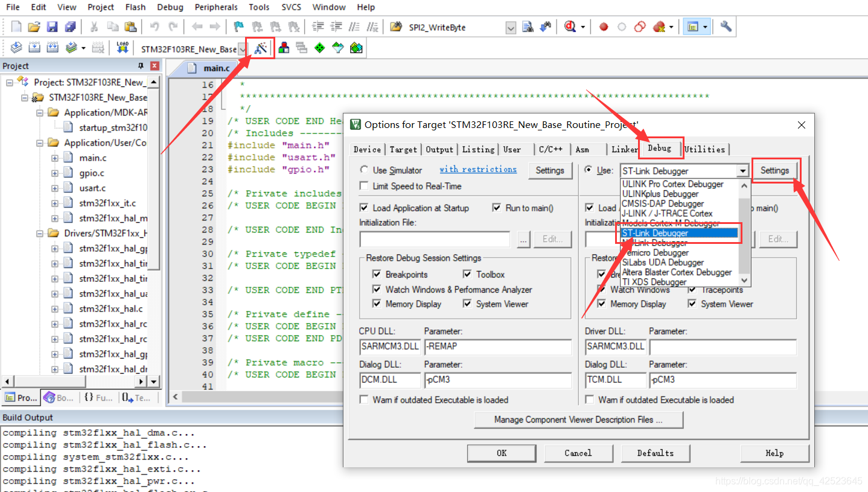Viewport: 868px width, 492px height.
Task: Choose J-LINK / J-TRACE Cortex option
Action: click(x=680, y=213)
